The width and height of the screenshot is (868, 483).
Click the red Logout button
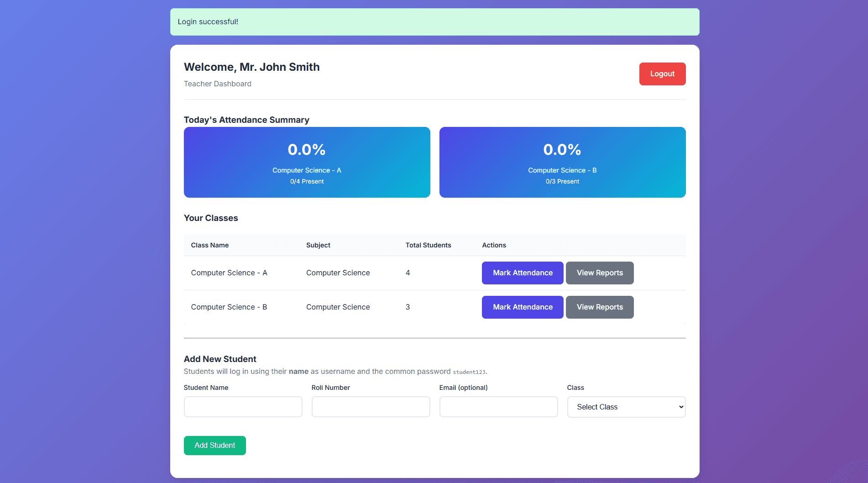662,74
